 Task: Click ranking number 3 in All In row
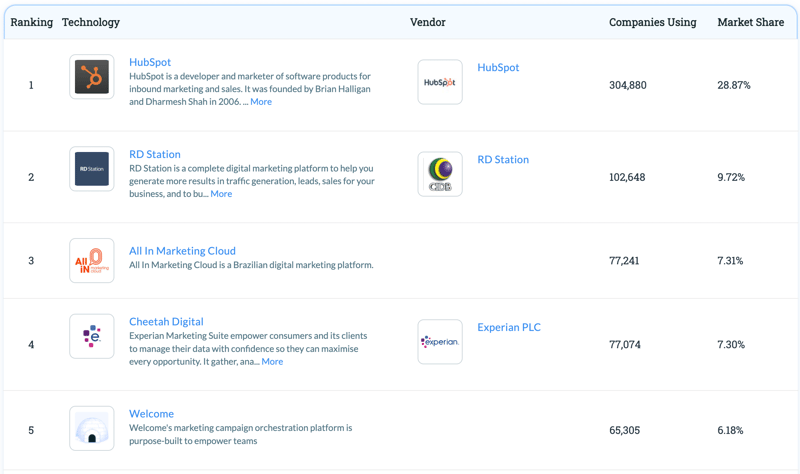31,261
